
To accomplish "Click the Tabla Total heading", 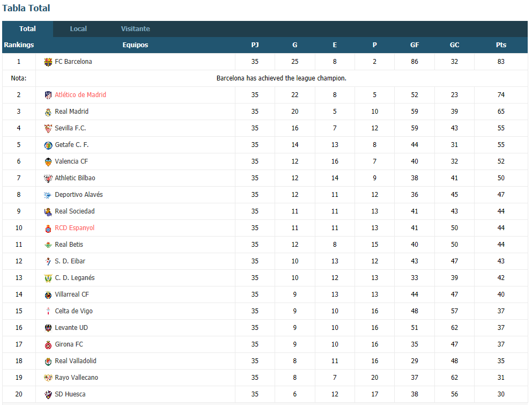I will (x=26, y=8).
